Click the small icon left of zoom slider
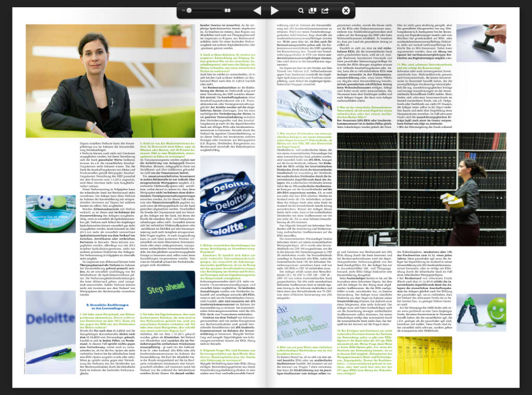Image resolution: width=532 pixels, height=395 pixels. click(183, 10)
